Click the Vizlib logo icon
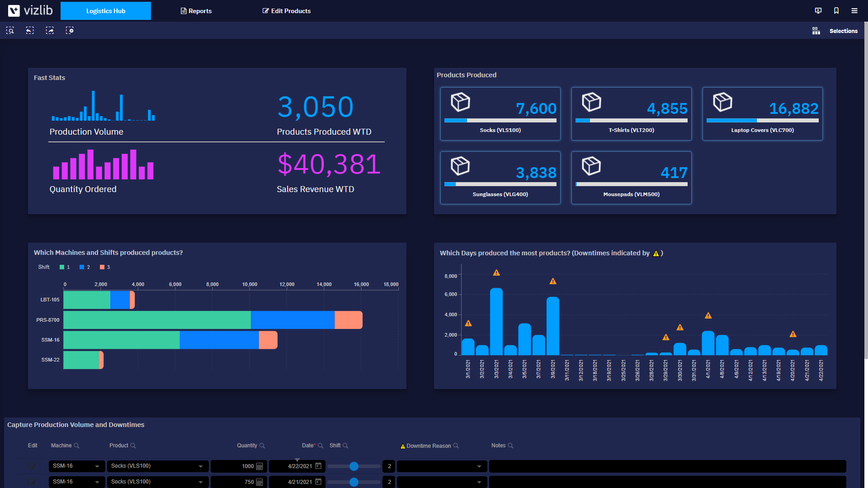 pos(14,10)
